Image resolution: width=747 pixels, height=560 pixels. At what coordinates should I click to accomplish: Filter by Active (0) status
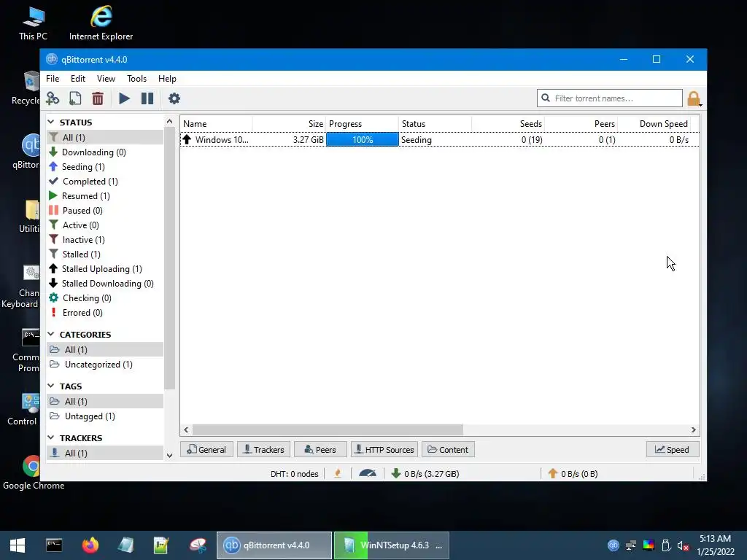[105, 225]
